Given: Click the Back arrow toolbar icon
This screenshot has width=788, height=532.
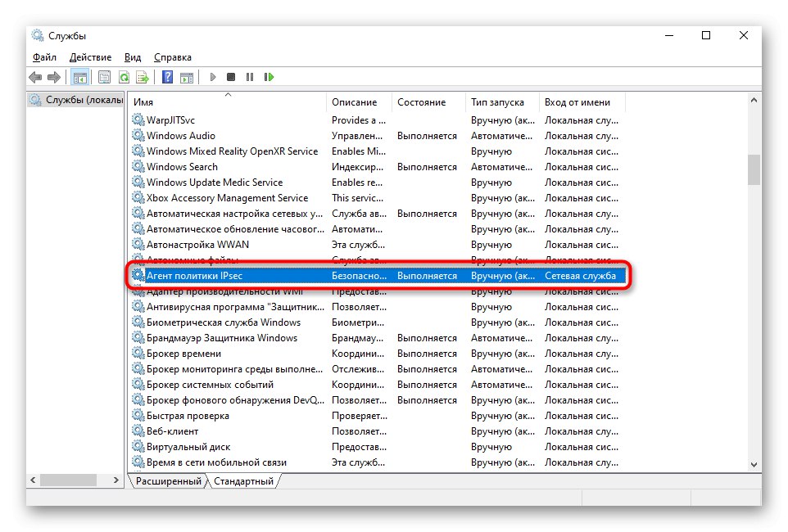Looking at the screenshot, I should coord(35,77).
